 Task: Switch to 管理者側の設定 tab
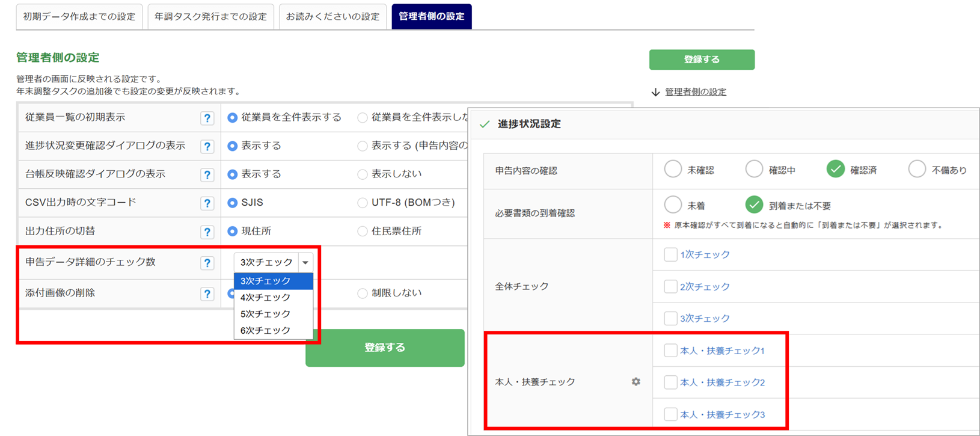tap(432, 17)
